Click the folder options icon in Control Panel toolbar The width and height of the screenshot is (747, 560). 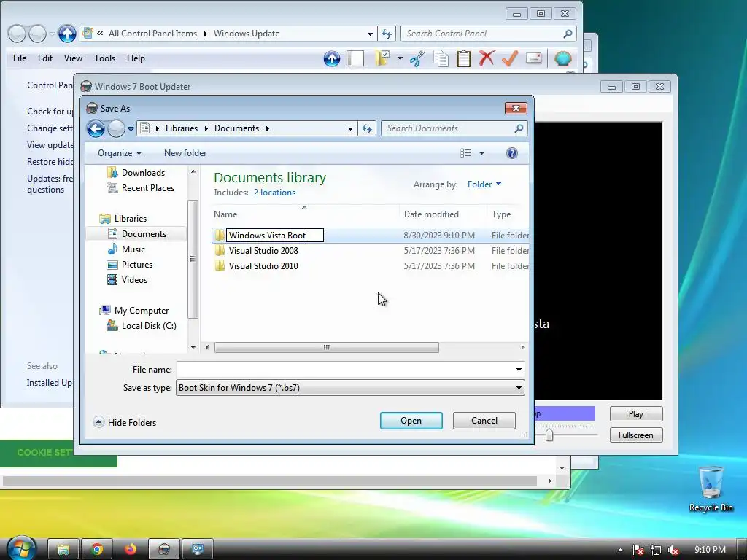pyautogui.click(x=382, y=58)
